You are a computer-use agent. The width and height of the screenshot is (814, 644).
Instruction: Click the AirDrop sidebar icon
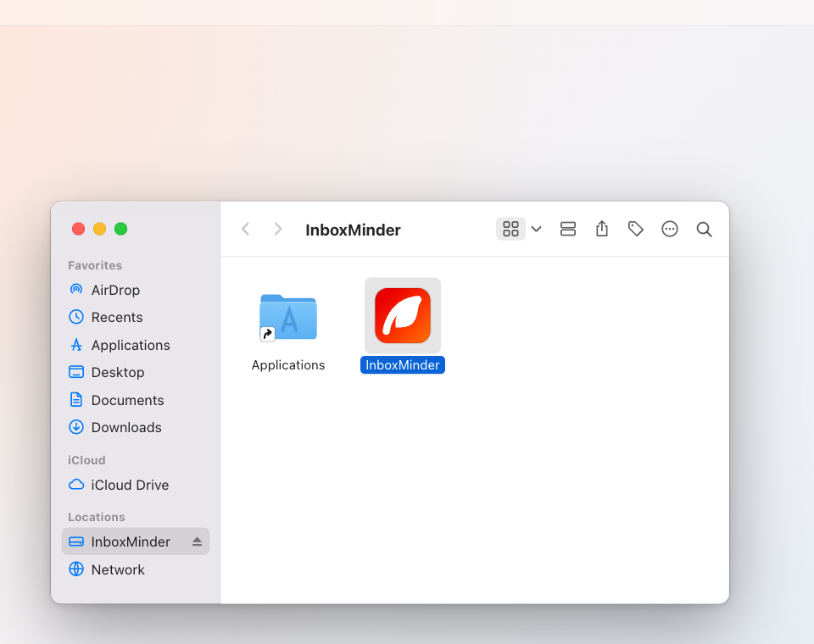pyautogui.click(x=76, y=290)
